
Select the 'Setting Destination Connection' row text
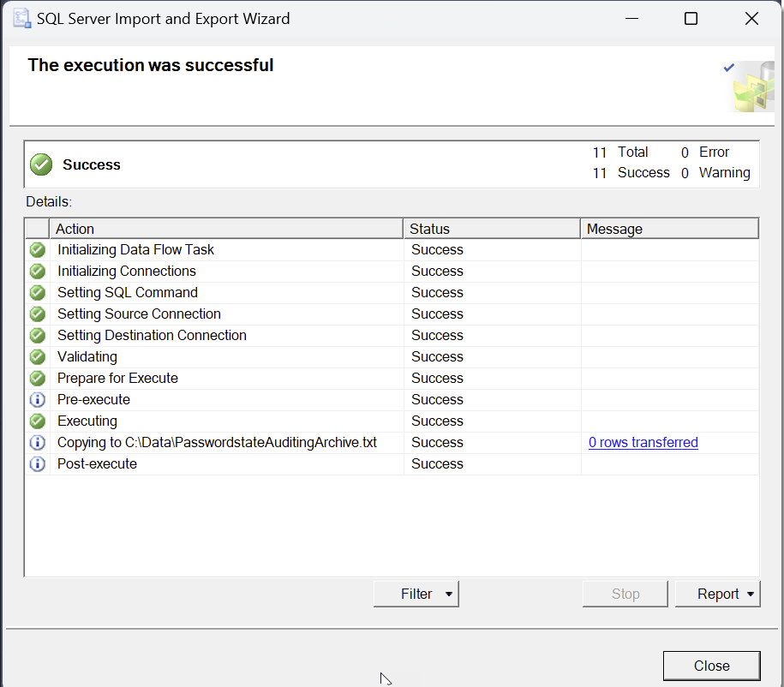click(x=152, y=336)
